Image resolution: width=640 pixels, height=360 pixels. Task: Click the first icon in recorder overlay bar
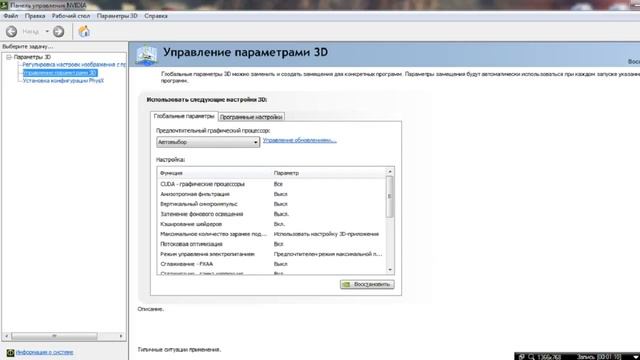click(521, 357)
